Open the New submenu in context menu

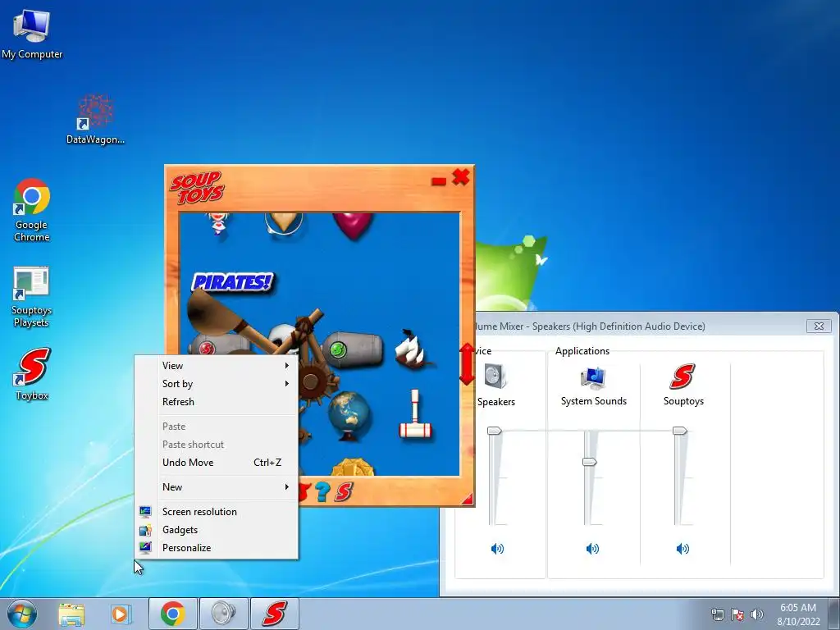(217, 487)
